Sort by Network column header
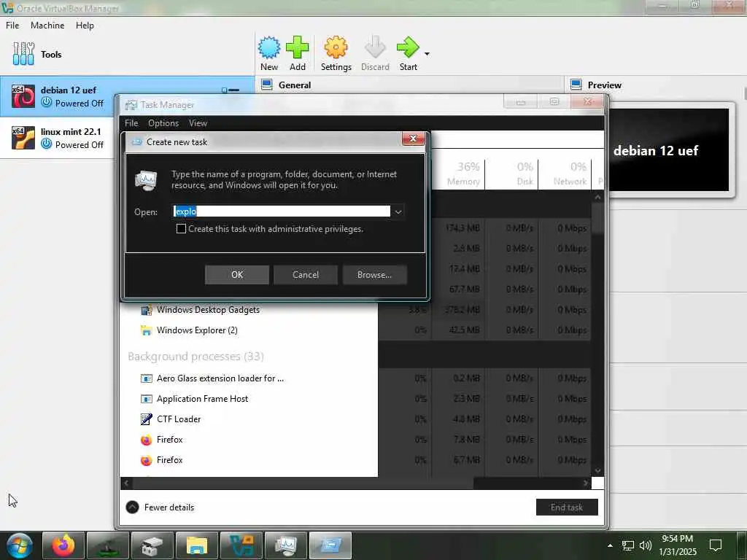747x560 pixels. (565, 174)
